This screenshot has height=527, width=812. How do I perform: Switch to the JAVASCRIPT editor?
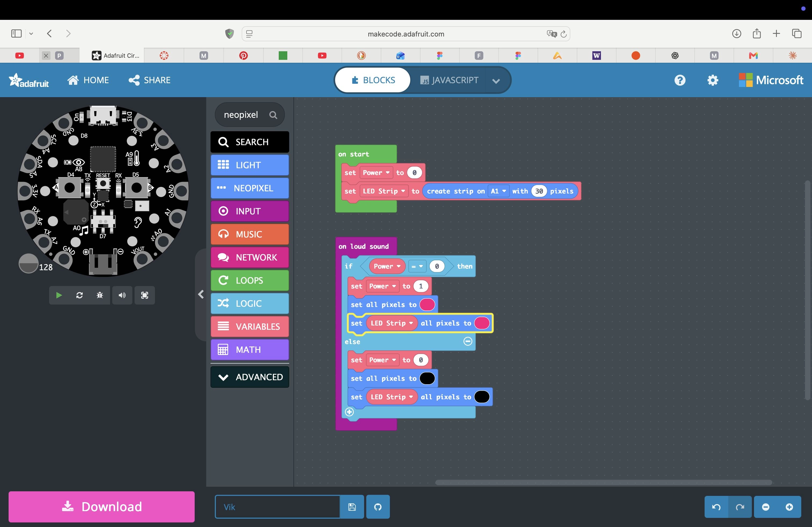click(449, 80)
